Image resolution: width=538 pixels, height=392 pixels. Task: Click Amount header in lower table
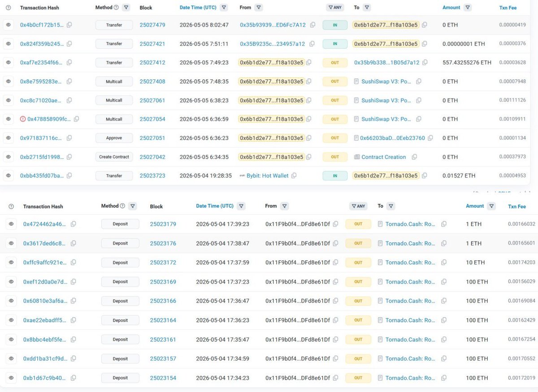coord(475,206)
